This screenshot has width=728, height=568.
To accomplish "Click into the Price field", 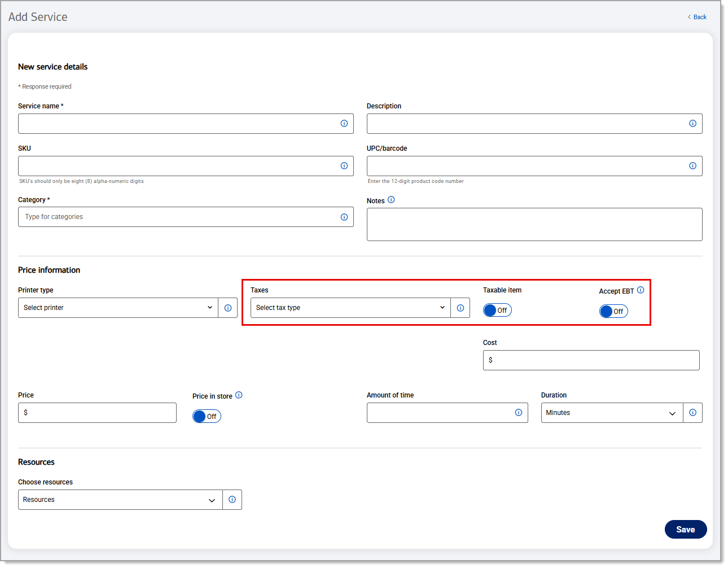I will [97, 413].
